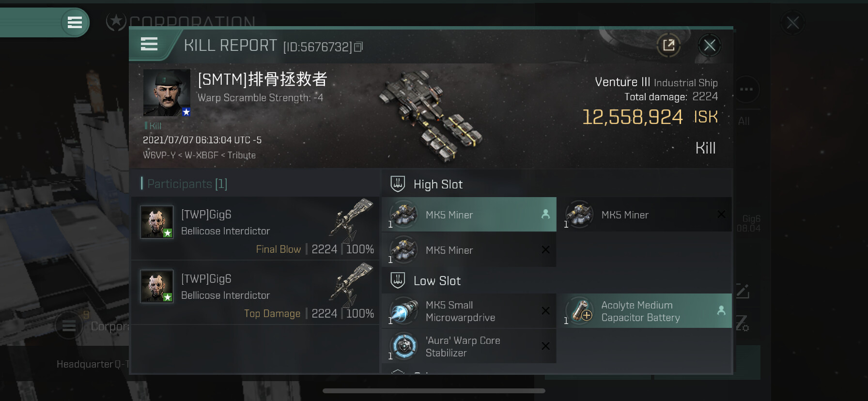Open the W6VP-Y system location link

(159, 155)
